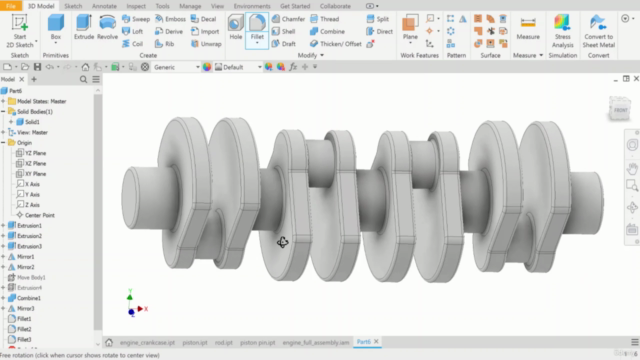Select the Unwrap tool

pos(206,44)
